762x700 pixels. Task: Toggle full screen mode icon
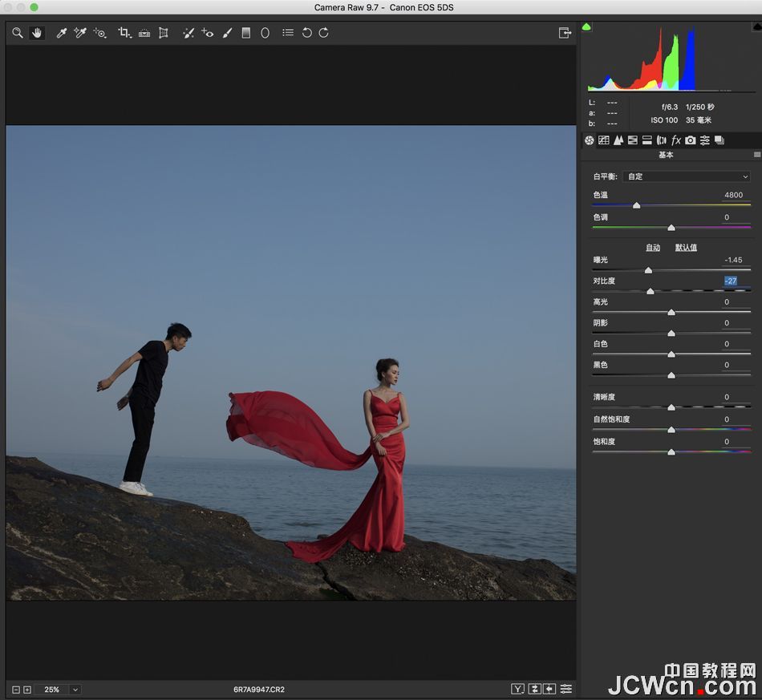565,33
